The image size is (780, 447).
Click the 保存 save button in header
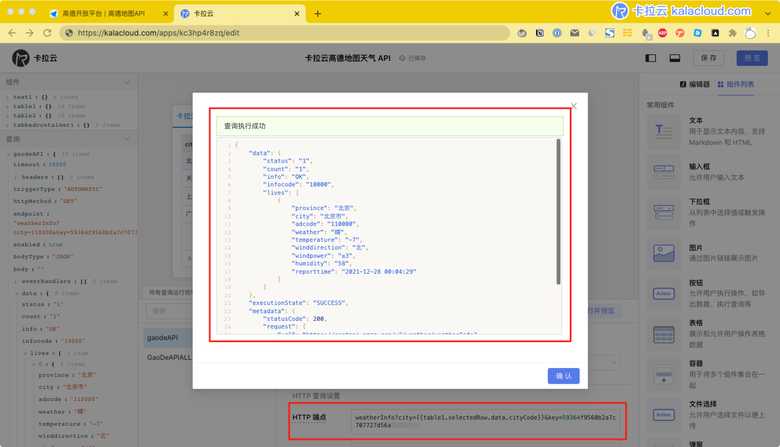[708, 58]
